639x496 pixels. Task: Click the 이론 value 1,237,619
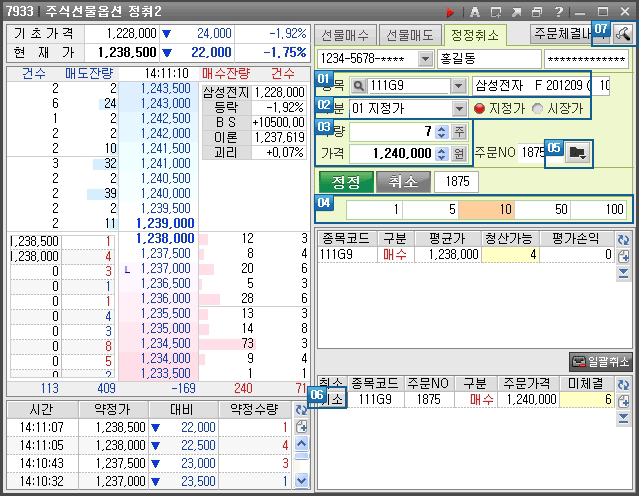tap(280, 137)
